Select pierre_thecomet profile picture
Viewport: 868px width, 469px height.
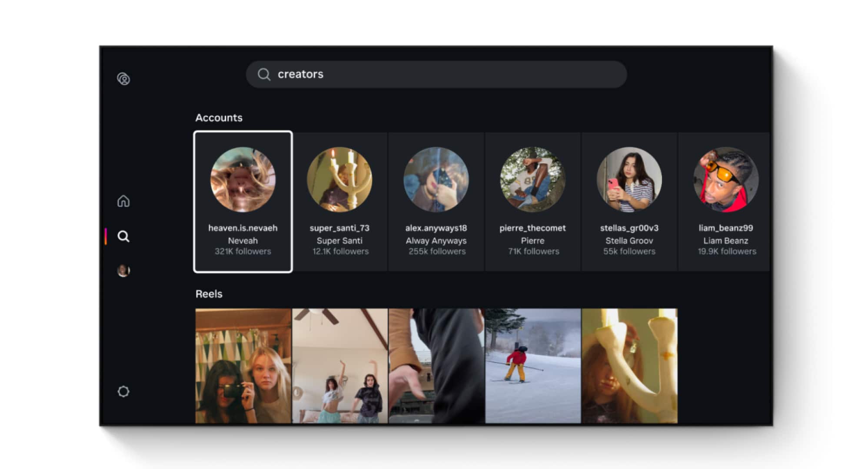(532, 179)
